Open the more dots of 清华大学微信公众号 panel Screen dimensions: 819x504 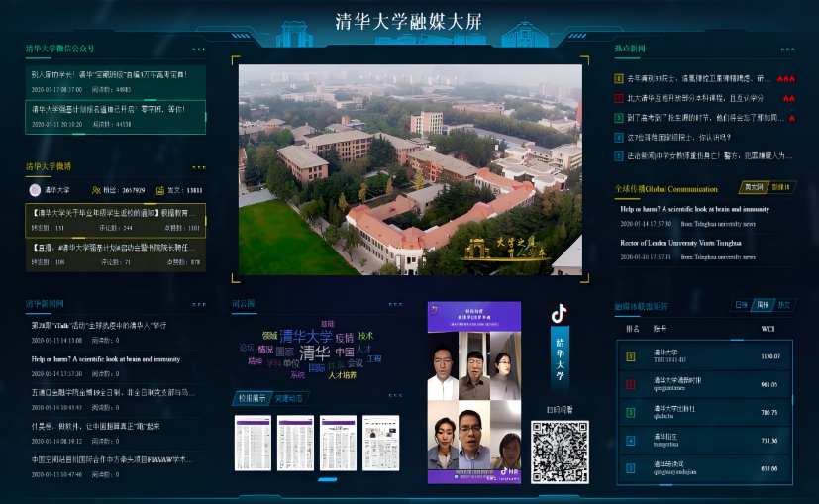(199, 50)
